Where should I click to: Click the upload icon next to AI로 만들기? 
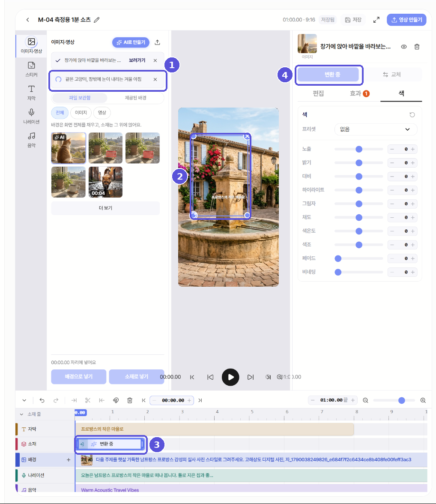tap(158, 42)
